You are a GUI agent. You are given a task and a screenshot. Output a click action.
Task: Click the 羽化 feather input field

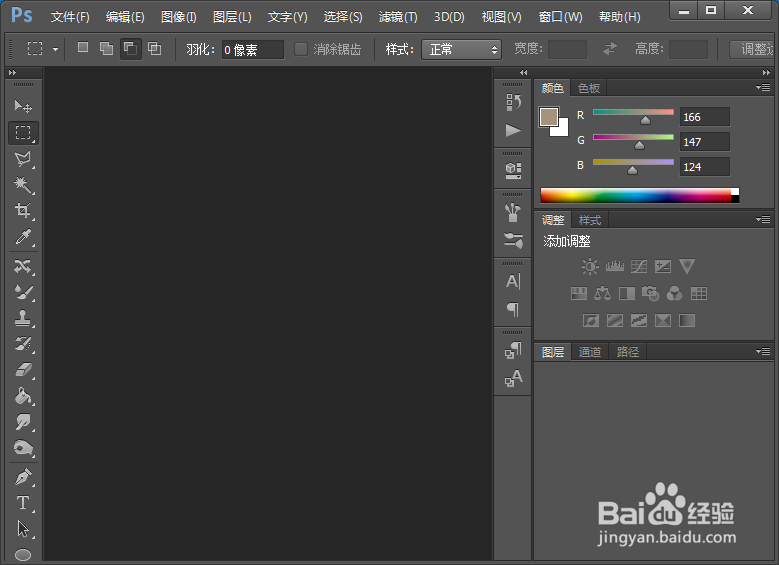[252, 49]
